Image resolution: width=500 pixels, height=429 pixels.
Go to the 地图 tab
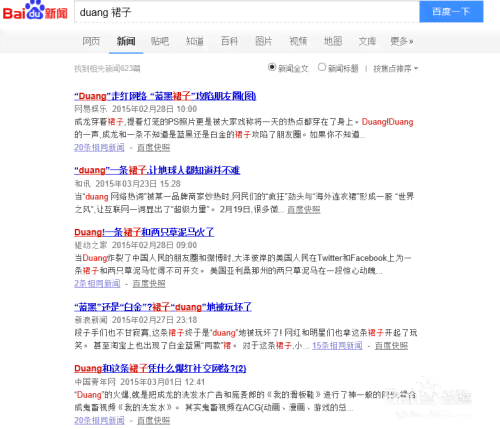[x=333, y=41]
